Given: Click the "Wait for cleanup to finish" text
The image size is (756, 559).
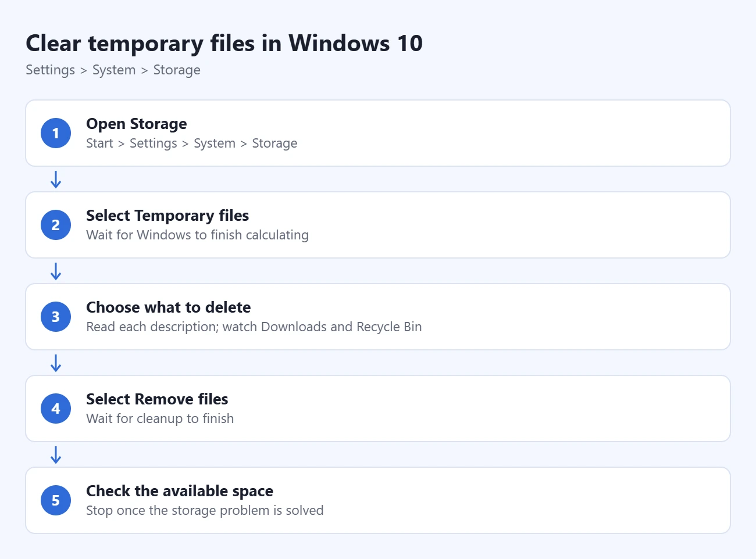Looking at the screenshot, I should tap(160, 418).
